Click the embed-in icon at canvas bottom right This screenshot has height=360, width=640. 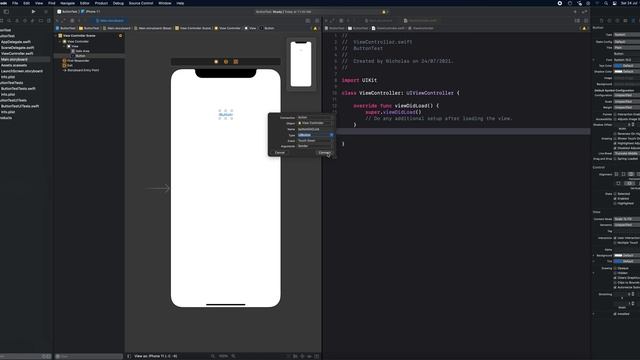pos(317,356)
